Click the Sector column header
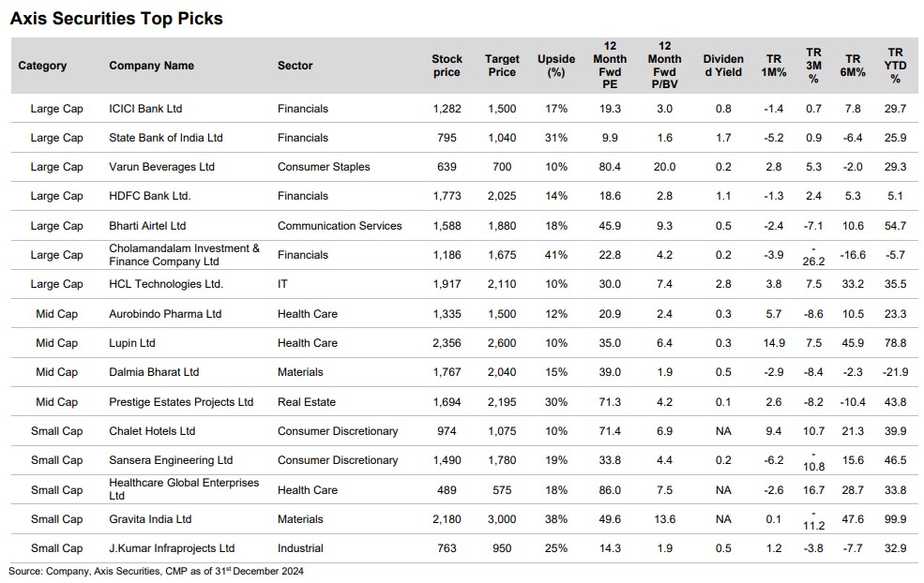This screenshot has width=924, height=583. [295, 66]
